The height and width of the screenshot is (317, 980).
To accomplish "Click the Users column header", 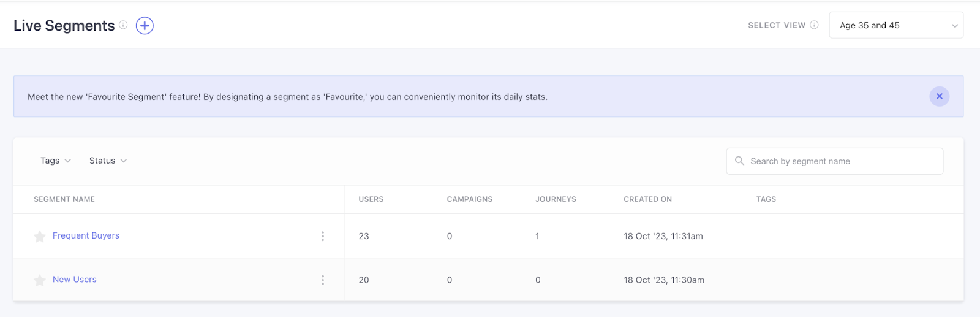I will point(371,199).
